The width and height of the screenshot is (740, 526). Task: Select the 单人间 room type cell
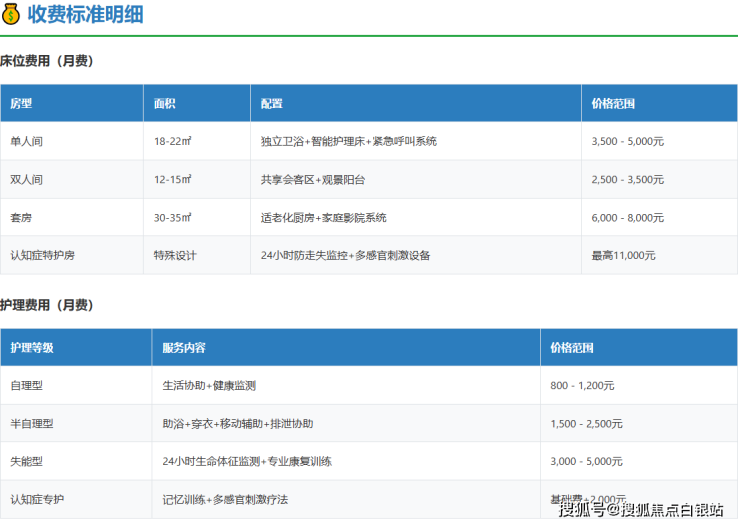click(27, 142)
